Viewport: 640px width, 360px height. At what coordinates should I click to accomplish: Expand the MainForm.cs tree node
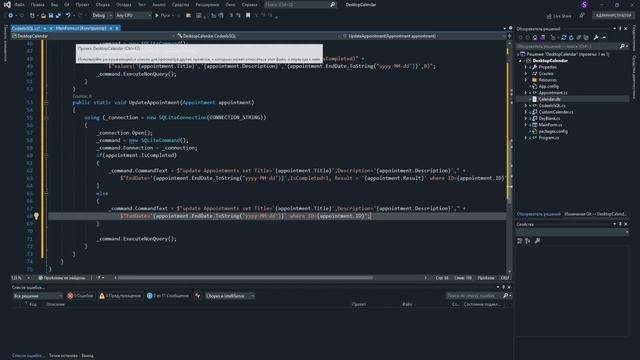526,125
